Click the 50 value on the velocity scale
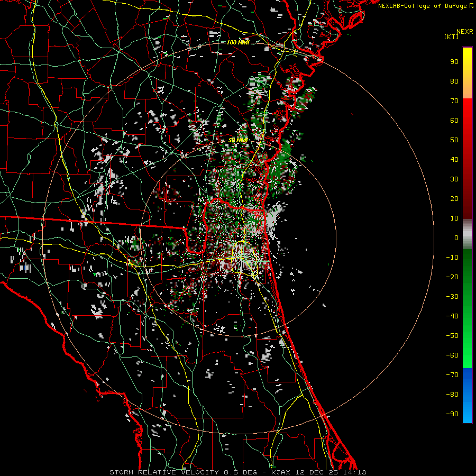 click(454, 140)
